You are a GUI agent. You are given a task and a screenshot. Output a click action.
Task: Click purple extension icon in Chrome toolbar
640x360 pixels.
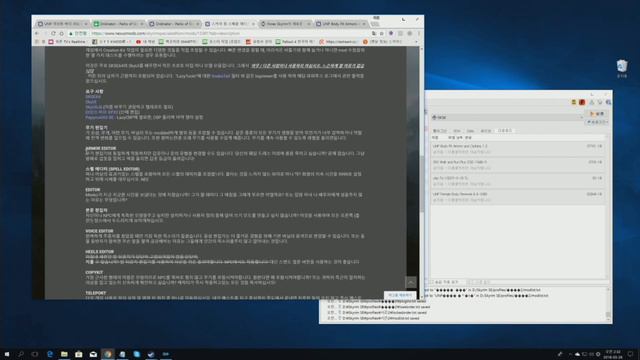tap(391, 33)
